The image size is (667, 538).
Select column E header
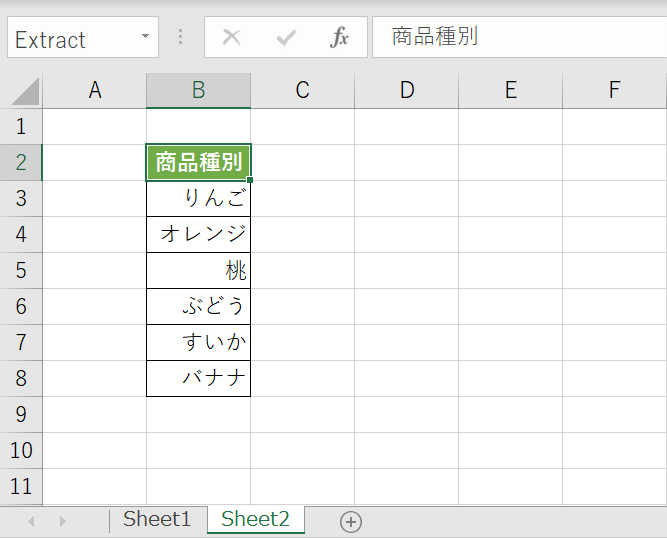coord(510,90)
